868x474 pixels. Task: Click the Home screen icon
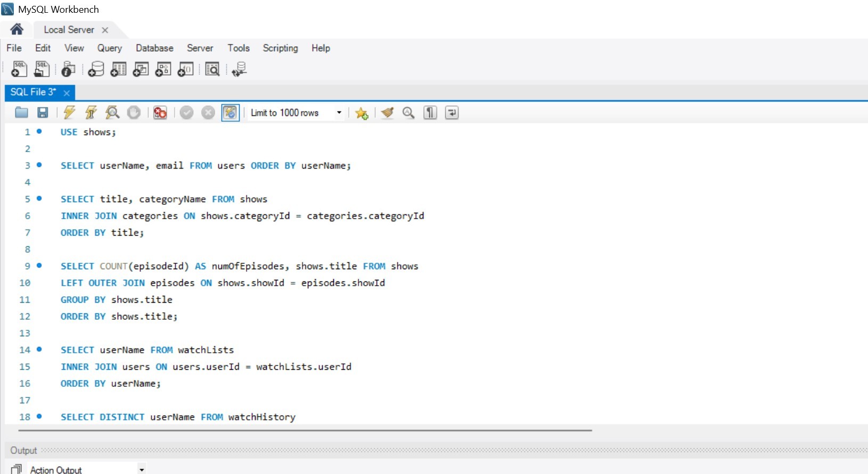[17, 29]
